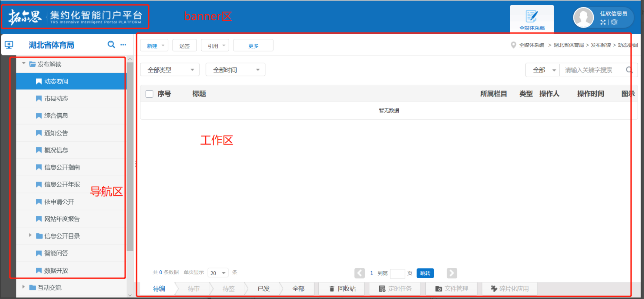Click the sidebar scrollbar down arrow
The width and height of the screenshot is (644, 299).
130,295
